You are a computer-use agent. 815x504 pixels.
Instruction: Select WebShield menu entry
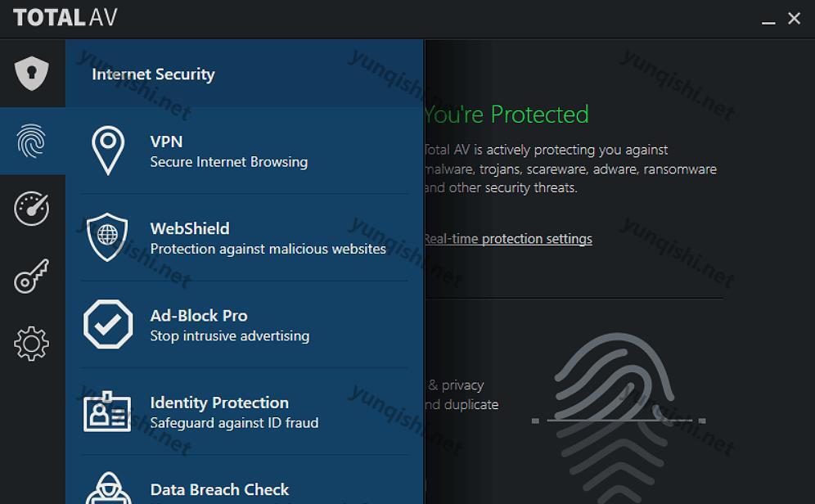tap(245, 237)
